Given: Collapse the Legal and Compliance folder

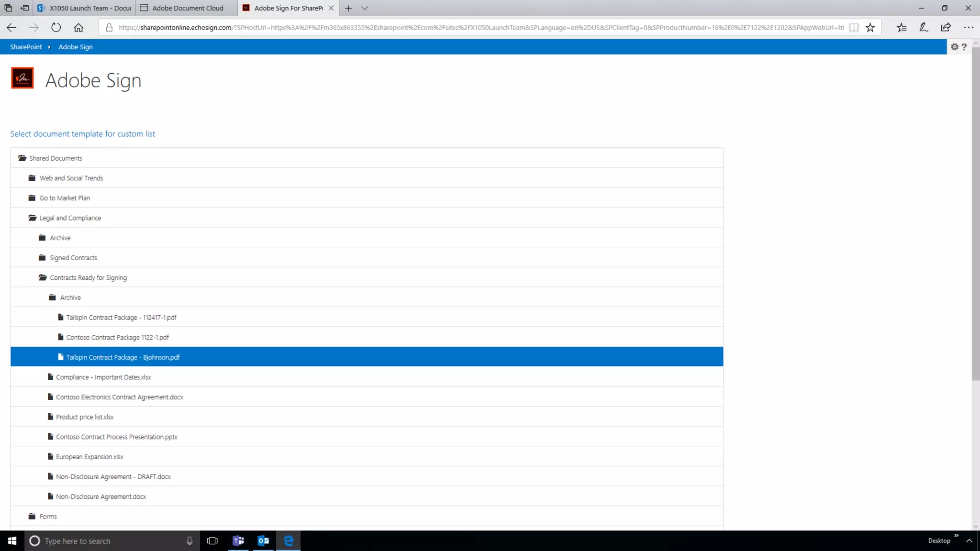Looking at the screenshot, I should click(70, 218).
